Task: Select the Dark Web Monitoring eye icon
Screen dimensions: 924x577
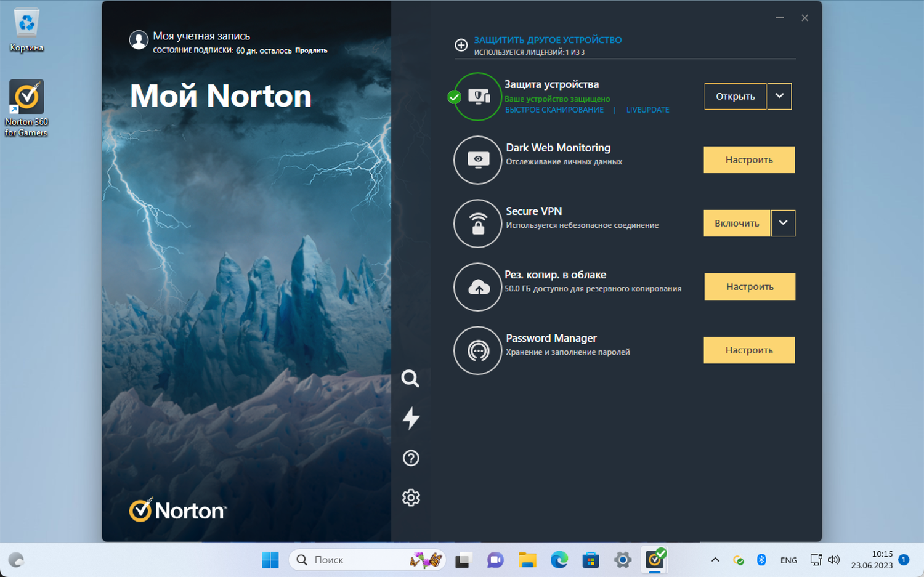Action: (x=478, y=160)
